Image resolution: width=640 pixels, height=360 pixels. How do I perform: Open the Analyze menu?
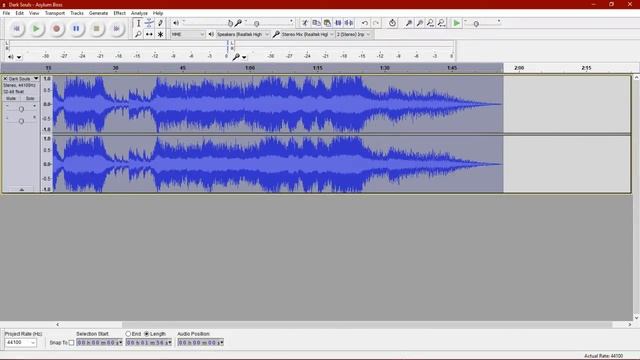tap(139, 13)
